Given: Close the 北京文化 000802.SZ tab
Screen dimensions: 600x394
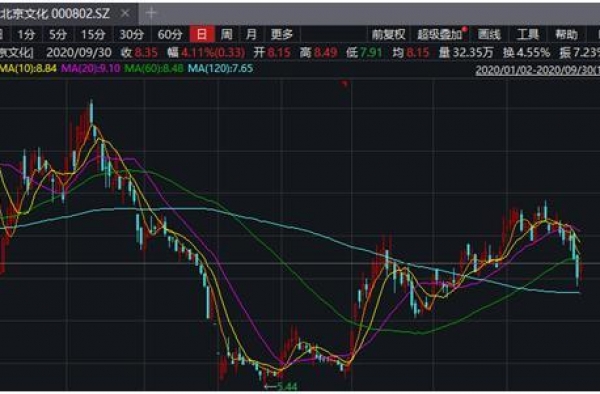Looking at the screenshot, I should (125, 14).
